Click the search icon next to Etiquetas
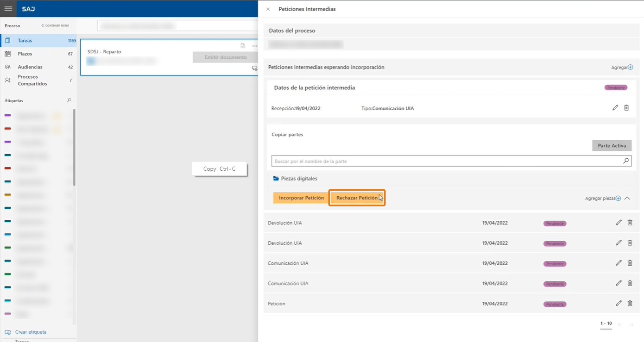The image size is (644, 342). 69,100
